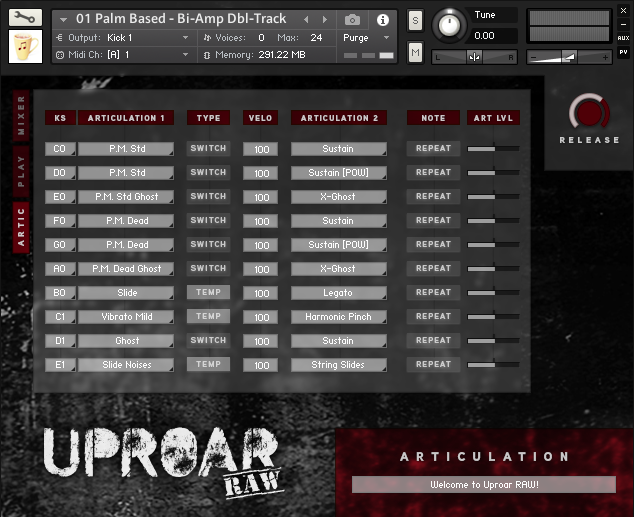Click REPEAT note button on E1 row

(433, 364)
